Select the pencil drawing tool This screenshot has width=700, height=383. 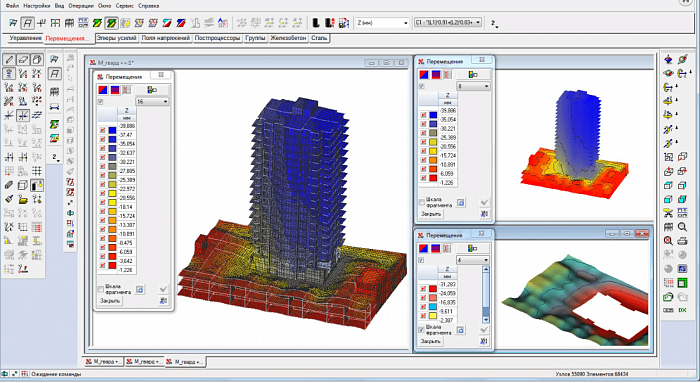click(9, 59)
